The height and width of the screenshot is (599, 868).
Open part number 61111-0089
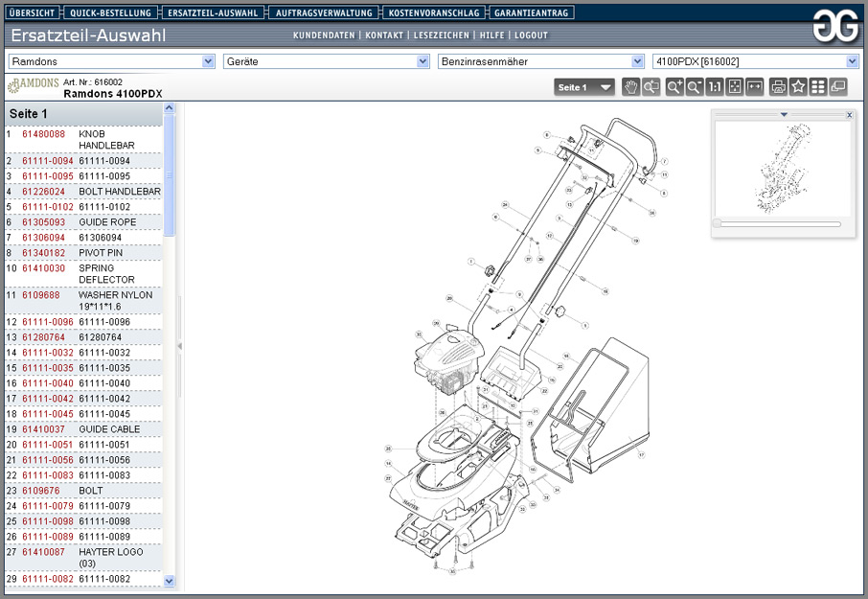(48, 537)
